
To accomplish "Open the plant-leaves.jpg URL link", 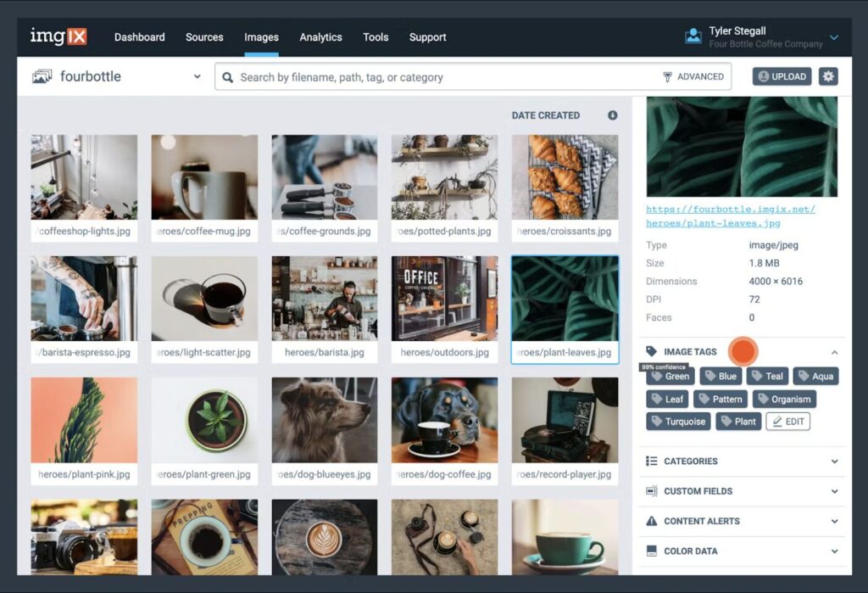I will (x=730, y=216).
